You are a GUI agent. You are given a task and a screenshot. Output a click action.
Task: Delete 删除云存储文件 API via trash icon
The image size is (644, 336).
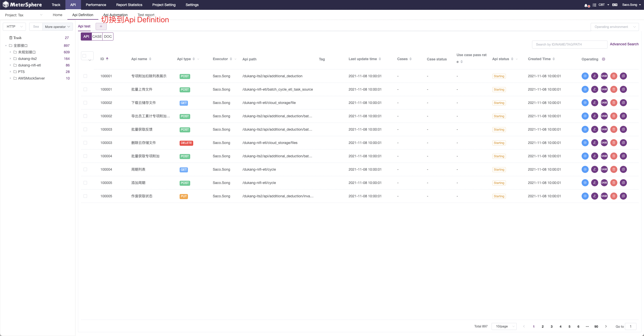tap(614, 143)
